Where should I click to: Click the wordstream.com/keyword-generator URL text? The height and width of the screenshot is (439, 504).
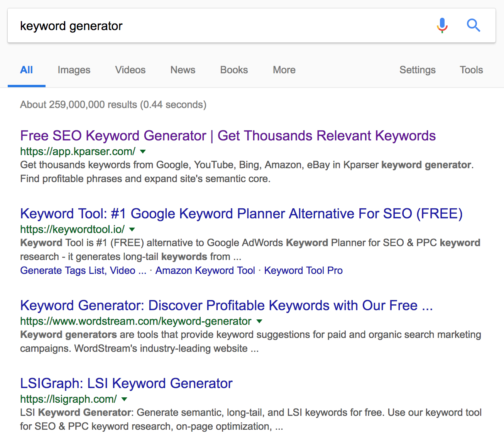tap(135, 321)
